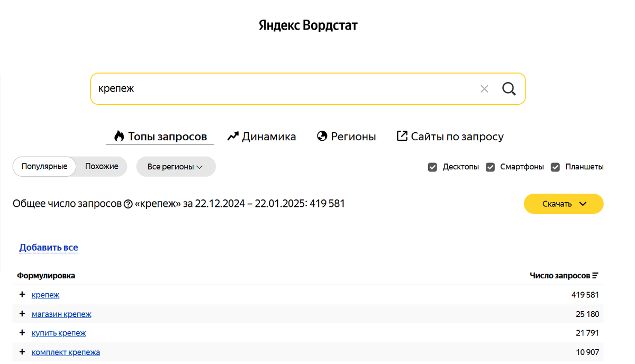Image resolution: width=635 pixels, height=364 pixels.
Task: Click the Формулировка column header
Action: 46,276
